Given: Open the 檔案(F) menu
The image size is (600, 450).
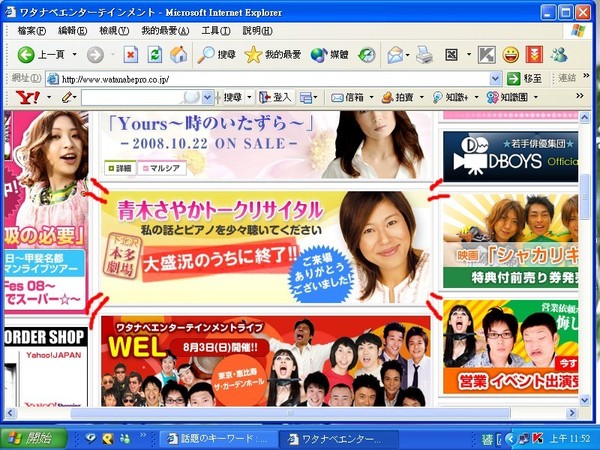Looking at the screenshot, I should [x=32, y=31].
